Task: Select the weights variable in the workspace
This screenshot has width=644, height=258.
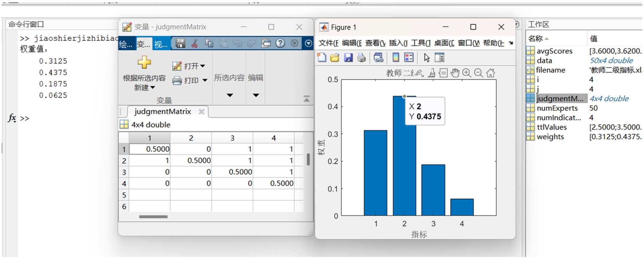Action: (550, 137)
